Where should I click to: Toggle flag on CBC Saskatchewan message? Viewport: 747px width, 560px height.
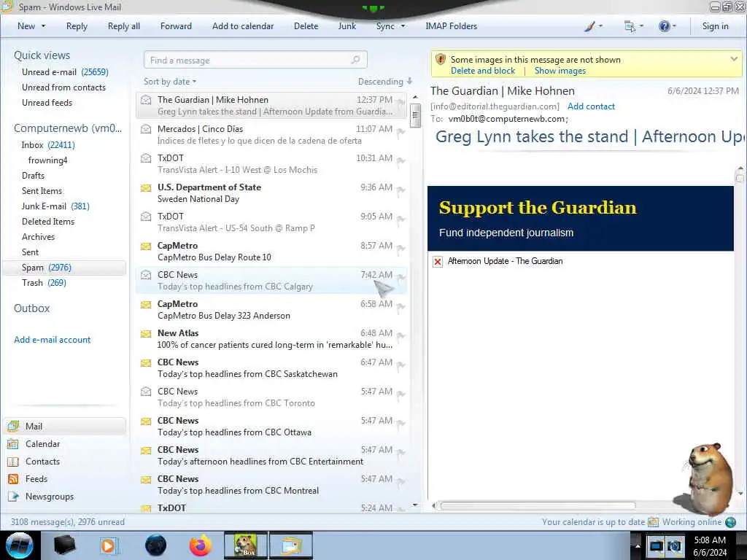[x=401, y=365]
